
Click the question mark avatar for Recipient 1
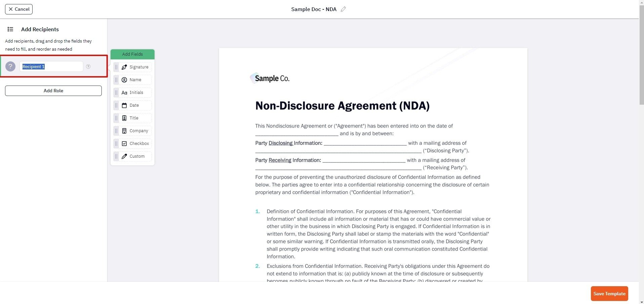[10, 66]
